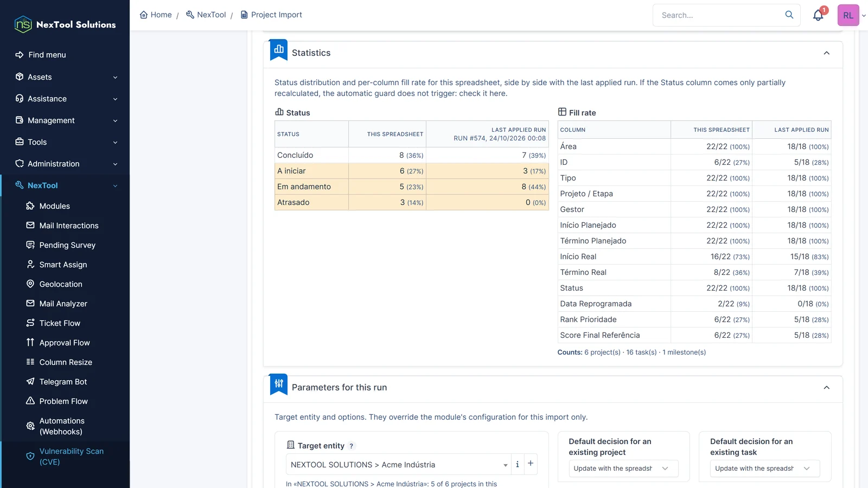This screenshot has width=868, height=488.
Task: Go to NexTool breadcrumb
Action: [x=206, y=15]
